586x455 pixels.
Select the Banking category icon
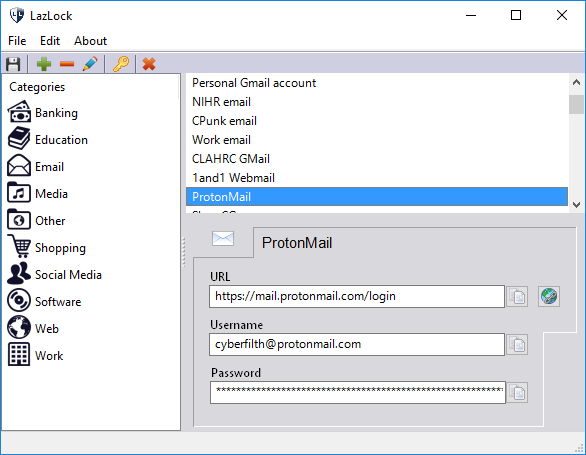19,112
